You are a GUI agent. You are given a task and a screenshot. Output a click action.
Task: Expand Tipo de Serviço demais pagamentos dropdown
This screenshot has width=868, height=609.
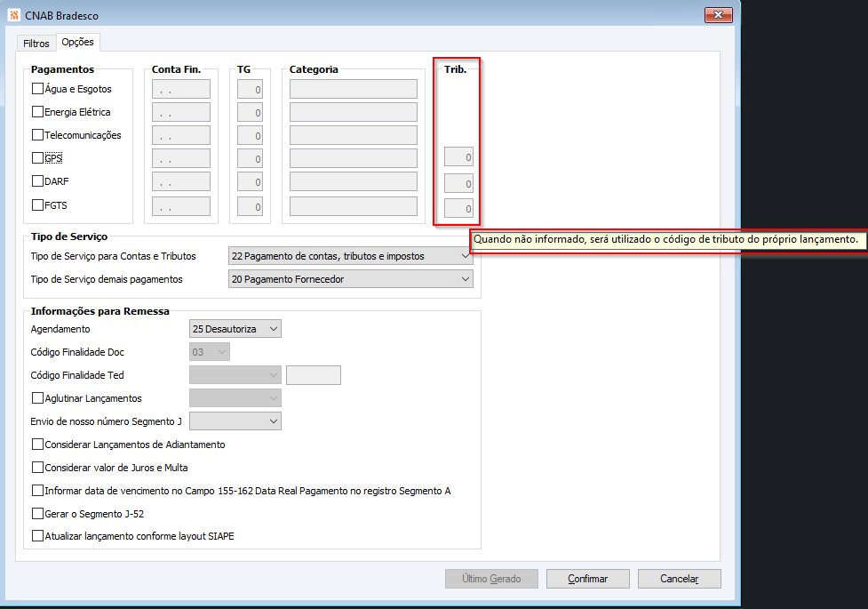pyautogui.click(x=350, y=279)
